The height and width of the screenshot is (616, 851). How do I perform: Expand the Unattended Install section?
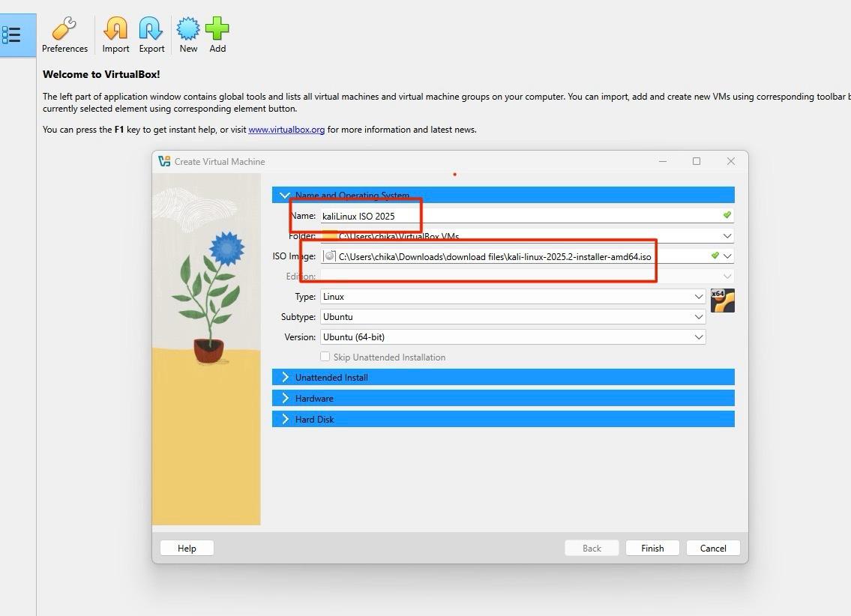(503, 378)
